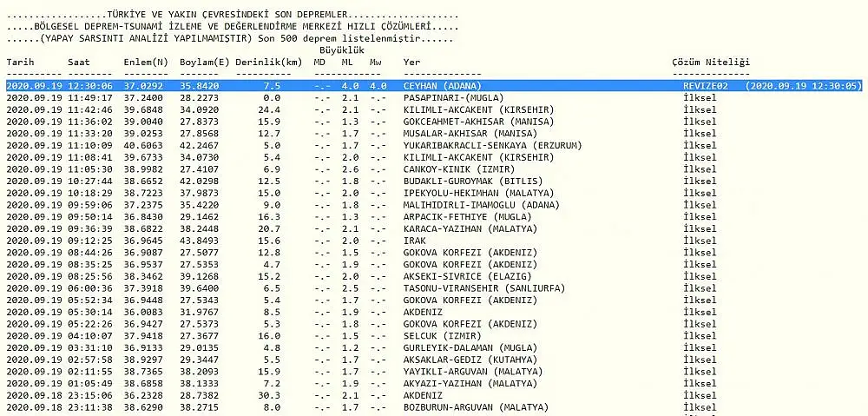The image size is (868, 416).
Task: Click İlksel value in the PASAPINARI row
Action: coord(700,97)
